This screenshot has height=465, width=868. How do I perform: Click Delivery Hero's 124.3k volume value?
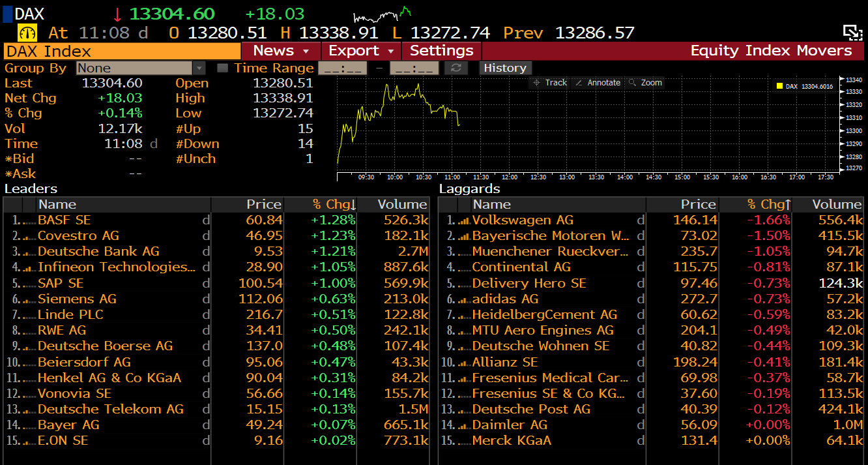[x=841, y=284]
